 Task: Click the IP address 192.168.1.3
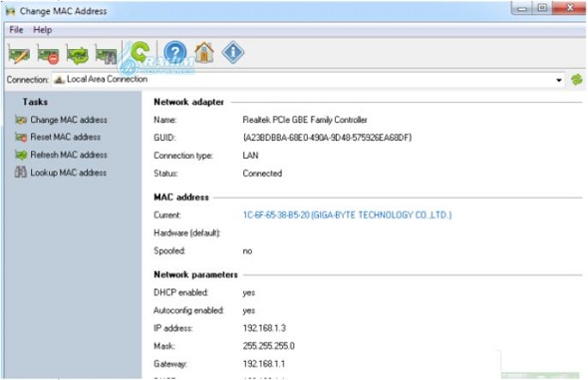(x=264, y=328)
